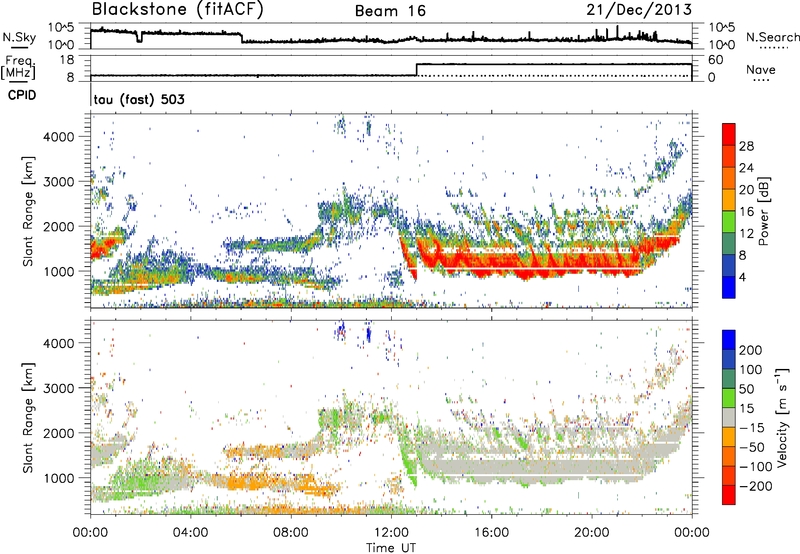800x554 pixels.
Task: Click "Slant Range [km]" label of velocity panel
Action: click(x=28, y=417)
